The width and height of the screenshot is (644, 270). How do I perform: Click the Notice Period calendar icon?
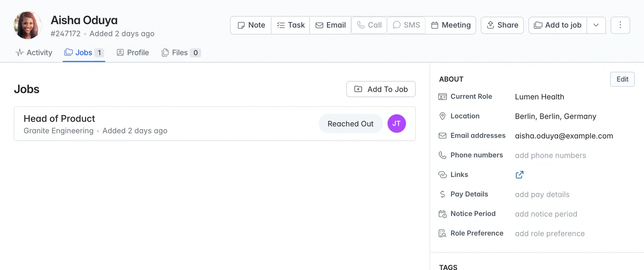point(443,214)
